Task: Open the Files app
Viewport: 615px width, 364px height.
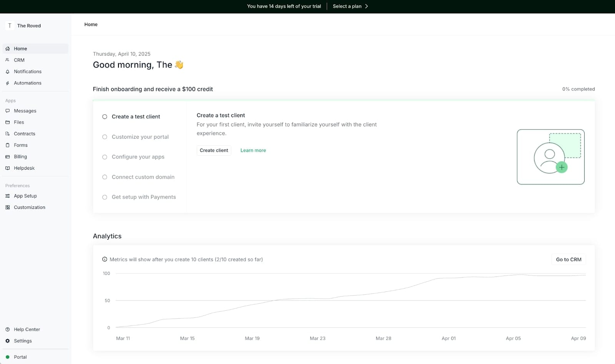Action: pyautogui.click(x=18, y=122)
